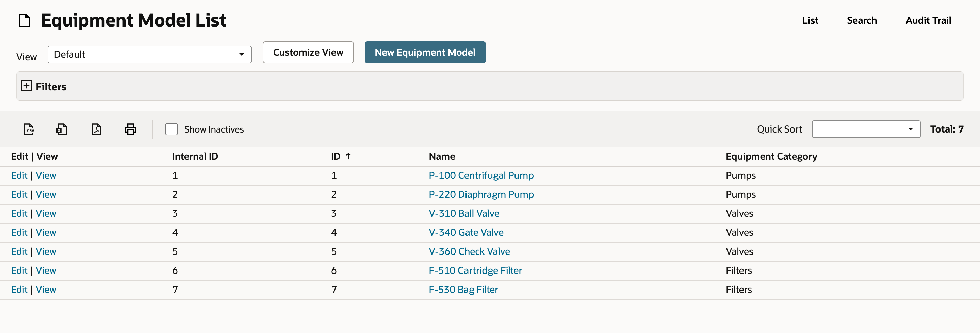Click the New Equipment Model button
980x333 pixels.
click(x=425, y=52)
